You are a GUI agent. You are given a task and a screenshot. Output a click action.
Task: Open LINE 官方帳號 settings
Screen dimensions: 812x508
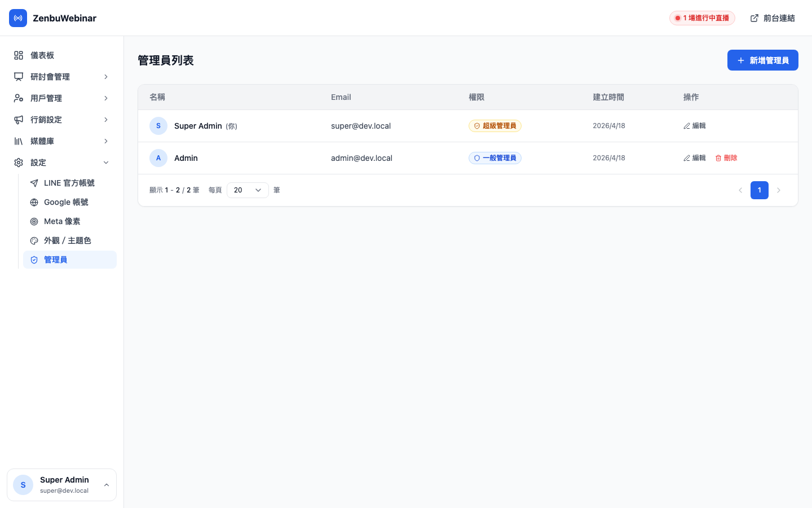(x=69, y=183)
